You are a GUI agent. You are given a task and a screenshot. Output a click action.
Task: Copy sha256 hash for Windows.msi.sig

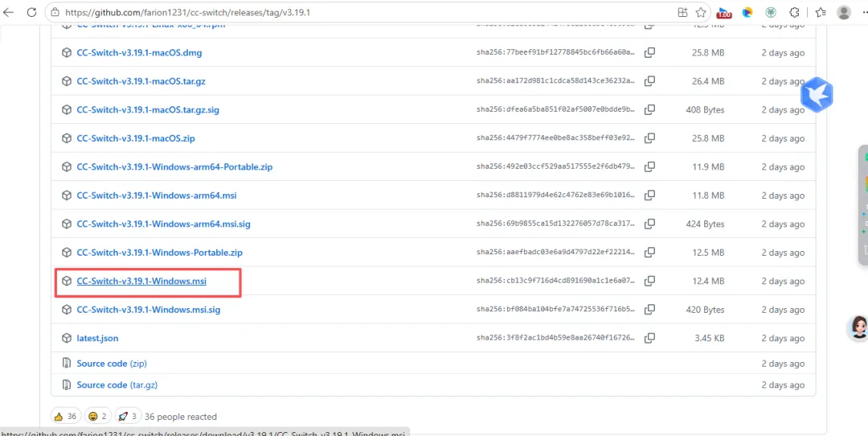click(x=650, y=309)
